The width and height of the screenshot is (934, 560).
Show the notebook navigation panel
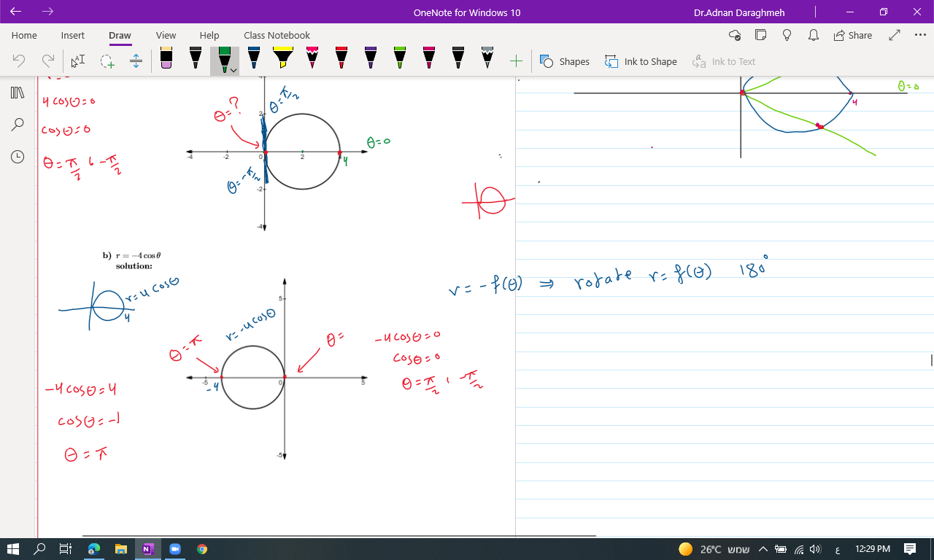coord(18,93)
